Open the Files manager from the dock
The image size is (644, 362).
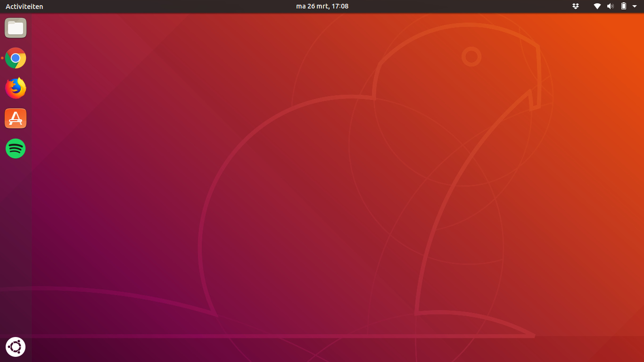point(16,28)
